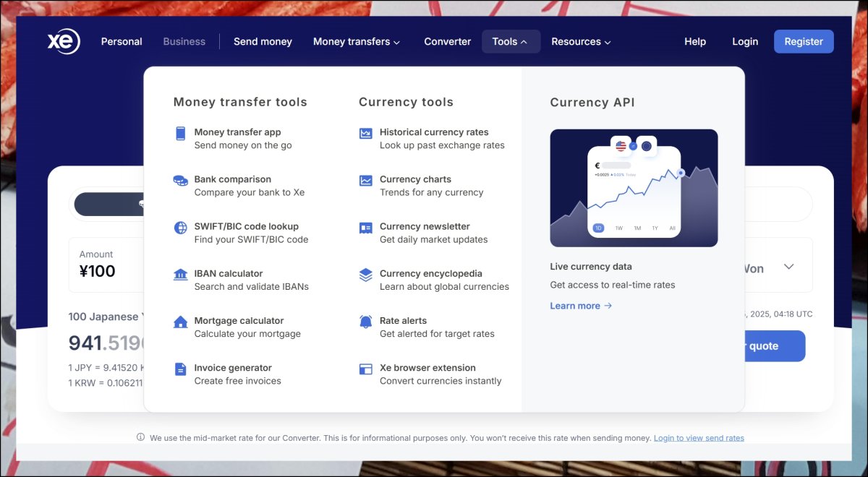Click Login to view send rates link
Image resolution: width=868 pixels, height=477 pixels.
pyautogui.click(x=699, y=438)
